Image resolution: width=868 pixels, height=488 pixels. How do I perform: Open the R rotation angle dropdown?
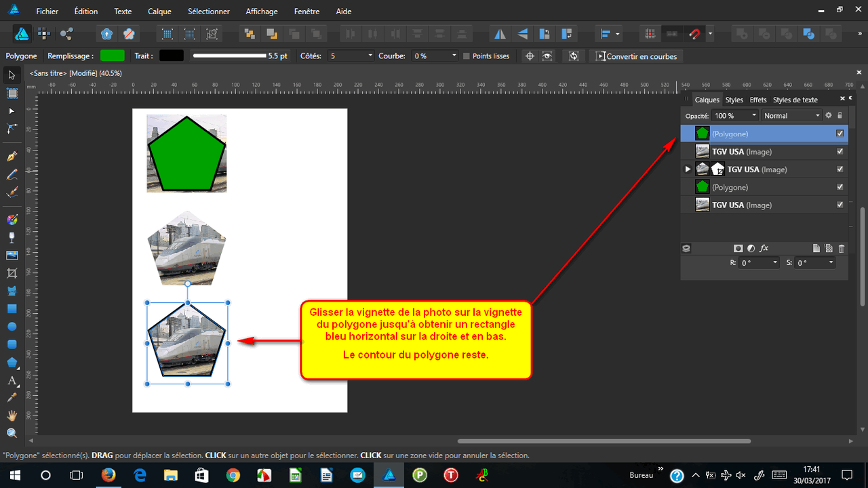point(775,263)
